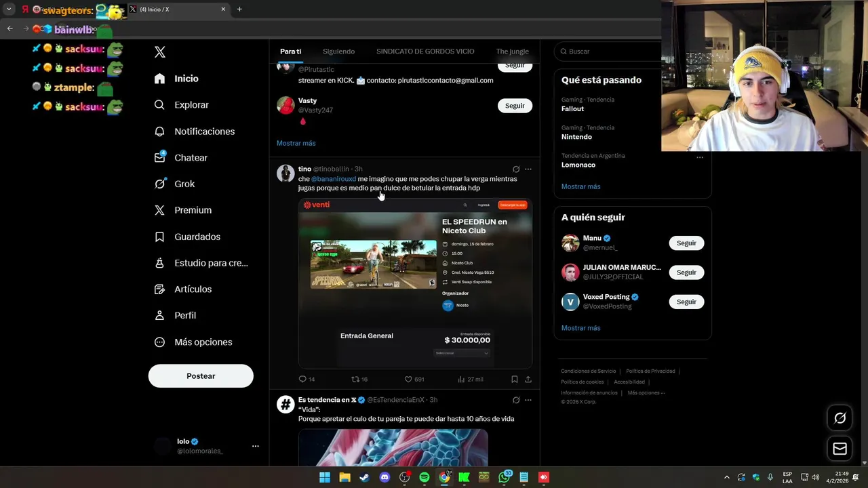Follow Voxed Posting
Image resolution: width=868 pixels, height=488 pixels.
tap(686, 302)
